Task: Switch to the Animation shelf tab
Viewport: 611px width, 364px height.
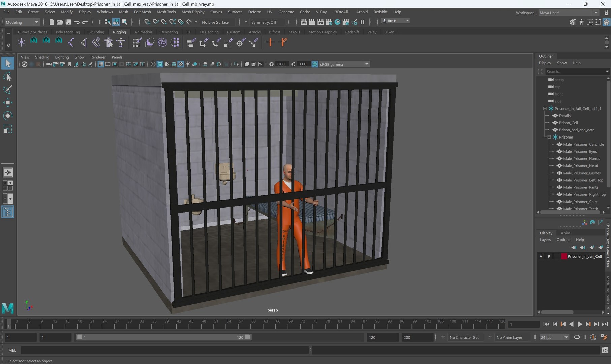Action: (x=143, y=32)
